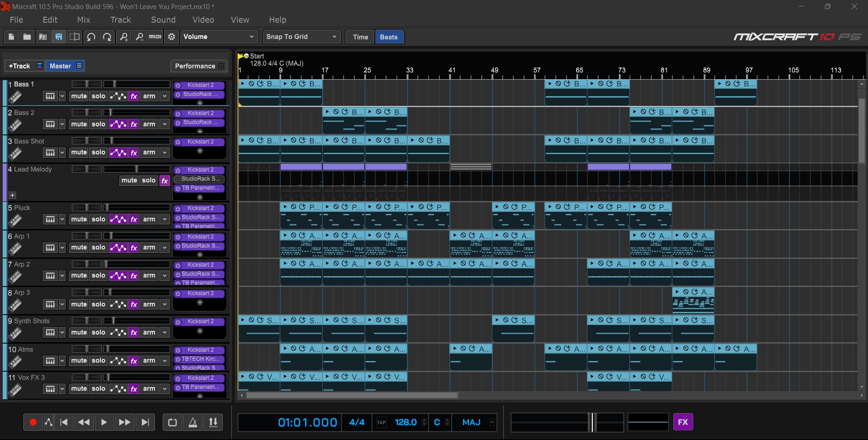Solo the Bass 2 track
868x440 pixels.
[x=98, y=124]
